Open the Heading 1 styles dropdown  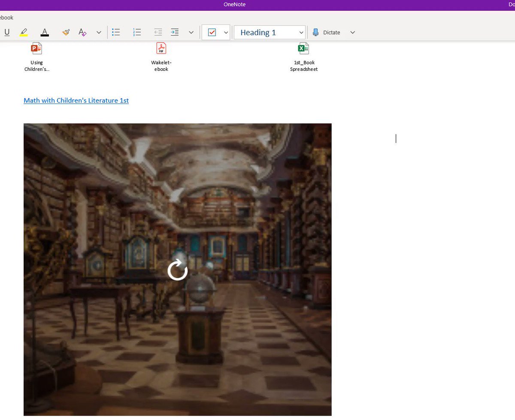[270, 33]
